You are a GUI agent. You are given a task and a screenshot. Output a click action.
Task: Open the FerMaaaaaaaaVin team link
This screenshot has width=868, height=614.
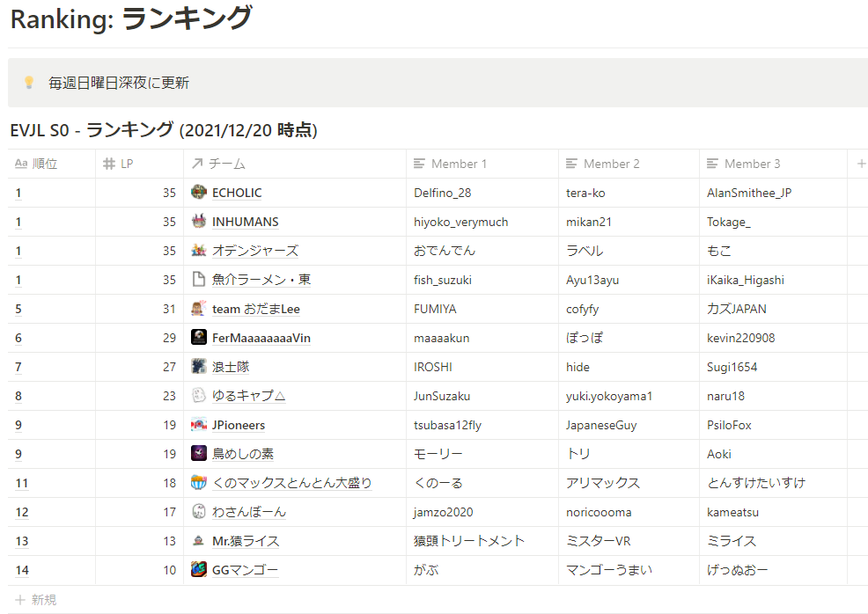coord(261,338)
